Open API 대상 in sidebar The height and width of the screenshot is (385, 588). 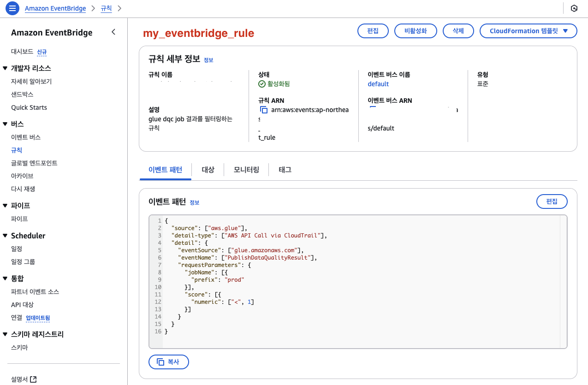(22, 305)
